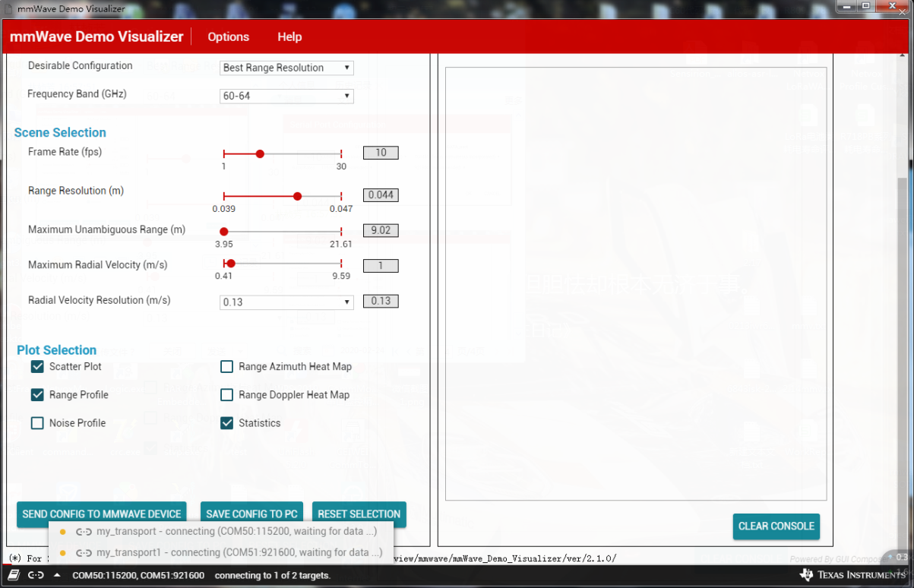Click Maximum Unambiguous Range value field
This screenshot has width=914, height=588.
click(381, 230)
